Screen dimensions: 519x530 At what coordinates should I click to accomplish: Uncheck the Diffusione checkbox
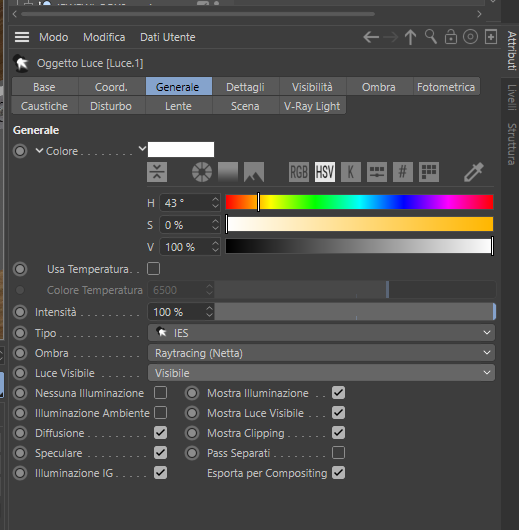(160, 433)
